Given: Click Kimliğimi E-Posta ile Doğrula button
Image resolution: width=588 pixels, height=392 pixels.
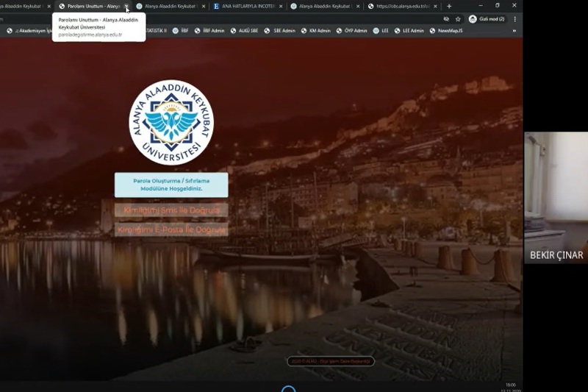Looking at the screenshot, I should coord(171,229).
